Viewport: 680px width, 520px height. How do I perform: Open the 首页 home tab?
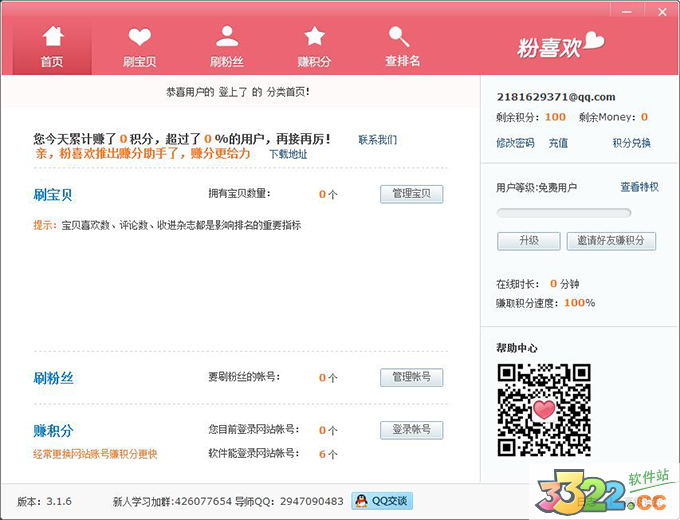coord(52,47)
